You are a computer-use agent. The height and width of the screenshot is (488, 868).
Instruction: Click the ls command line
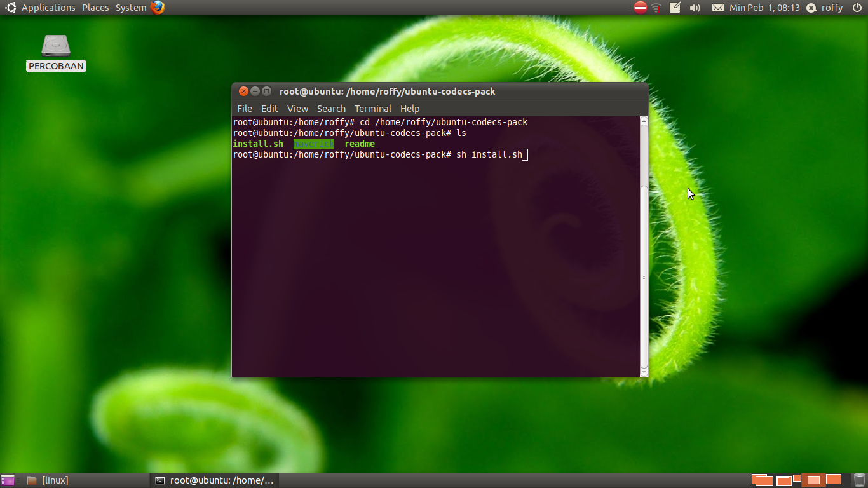pos(461,133)
